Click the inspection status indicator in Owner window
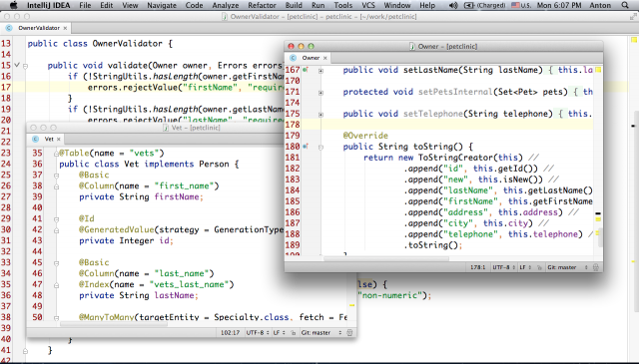The image size is (639, 364). [598, 70]
